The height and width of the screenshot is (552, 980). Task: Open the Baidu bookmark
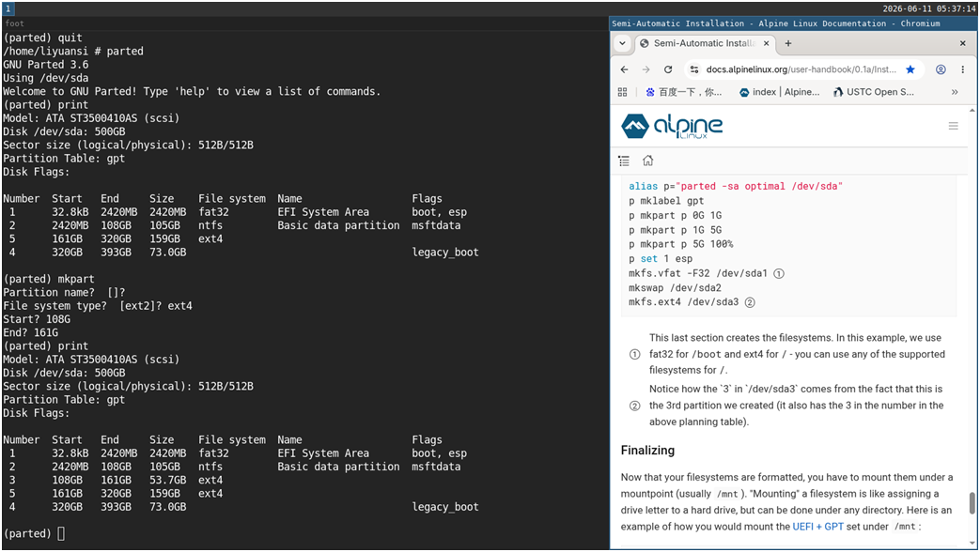coord(684,92)
